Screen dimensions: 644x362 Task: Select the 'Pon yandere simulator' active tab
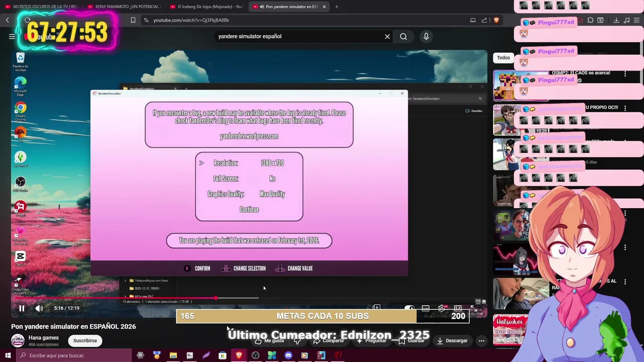click(289, 7)
